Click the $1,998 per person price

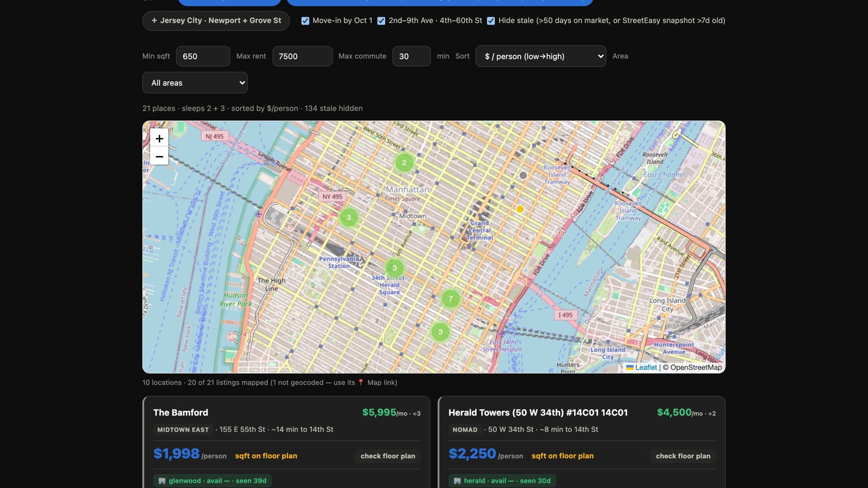[x=176, y=454]
